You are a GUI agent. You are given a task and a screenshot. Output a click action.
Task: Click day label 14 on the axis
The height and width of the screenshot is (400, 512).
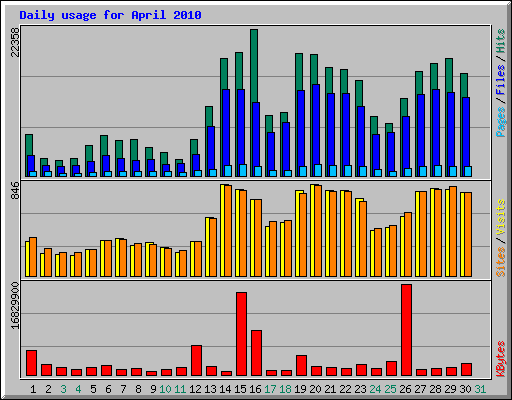pyautogui.click(x=225, y=389)
